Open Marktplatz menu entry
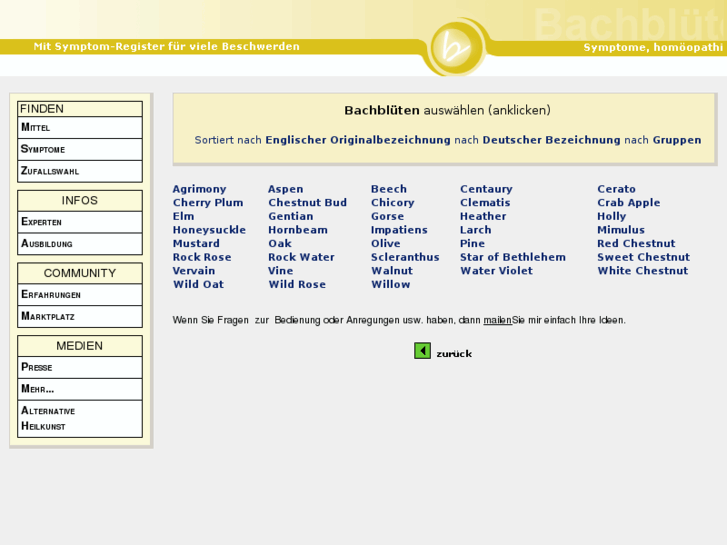 [80, 316]
